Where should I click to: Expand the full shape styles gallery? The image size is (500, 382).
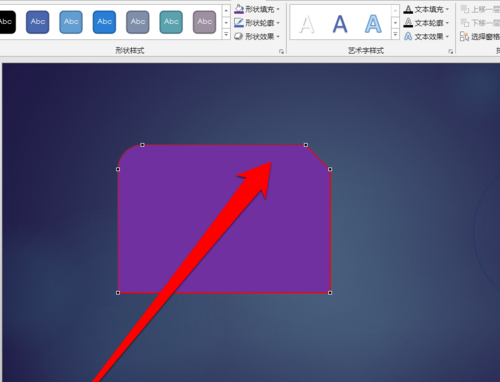click(x=226, y=34)
